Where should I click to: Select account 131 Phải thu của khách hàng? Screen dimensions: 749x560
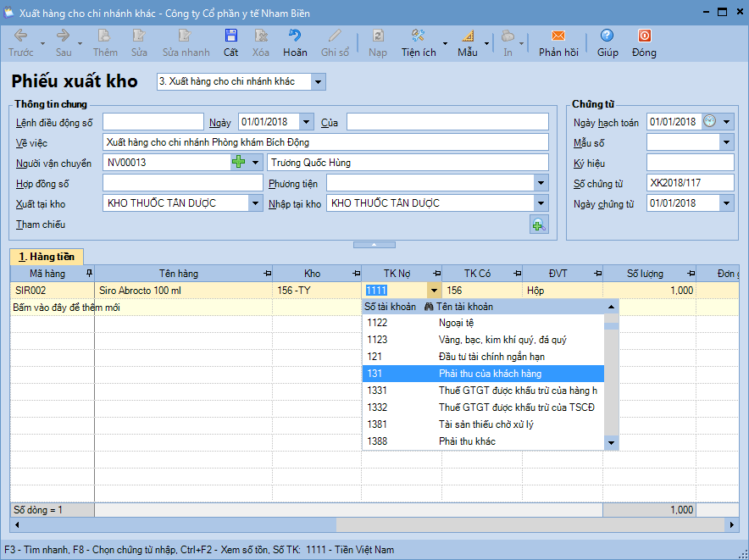(483, 374)
